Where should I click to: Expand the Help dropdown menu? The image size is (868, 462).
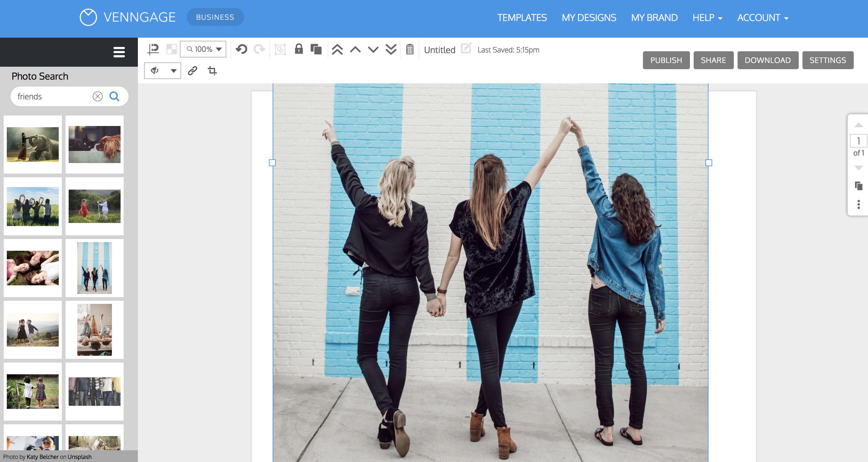point(707,18)
